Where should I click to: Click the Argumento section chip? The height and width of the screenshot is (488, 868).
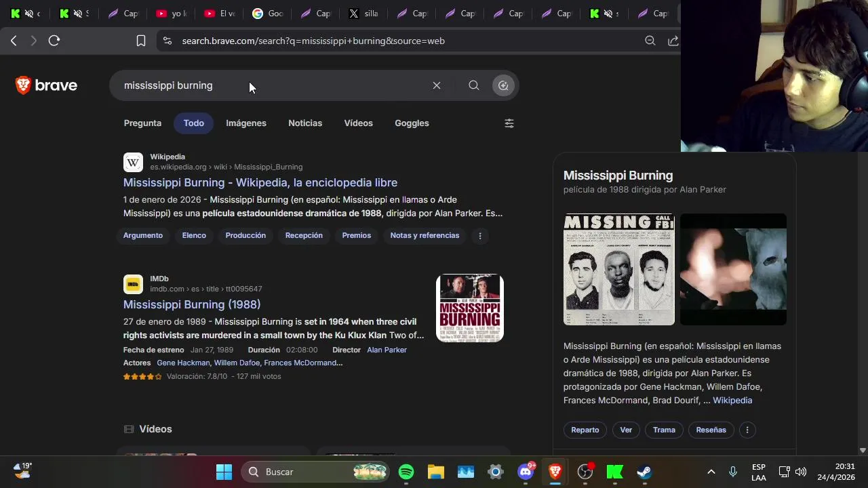click(143, 236)
